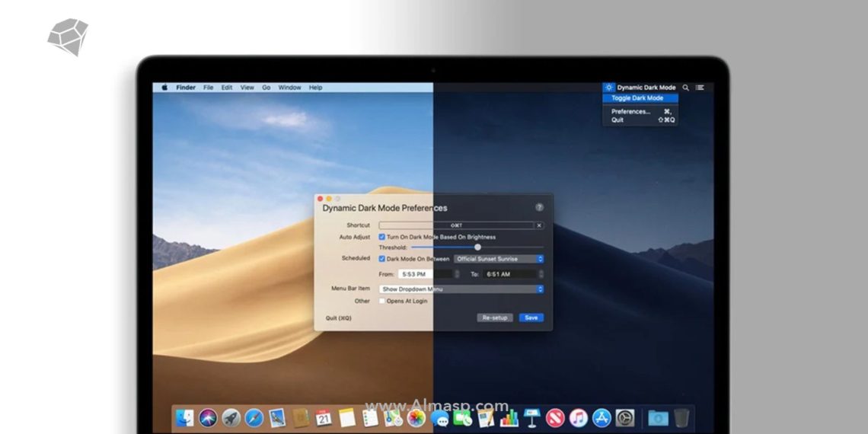868x434 pixels.
Task: Click the Shortcut recorder field
Action: tap(456, 225)
